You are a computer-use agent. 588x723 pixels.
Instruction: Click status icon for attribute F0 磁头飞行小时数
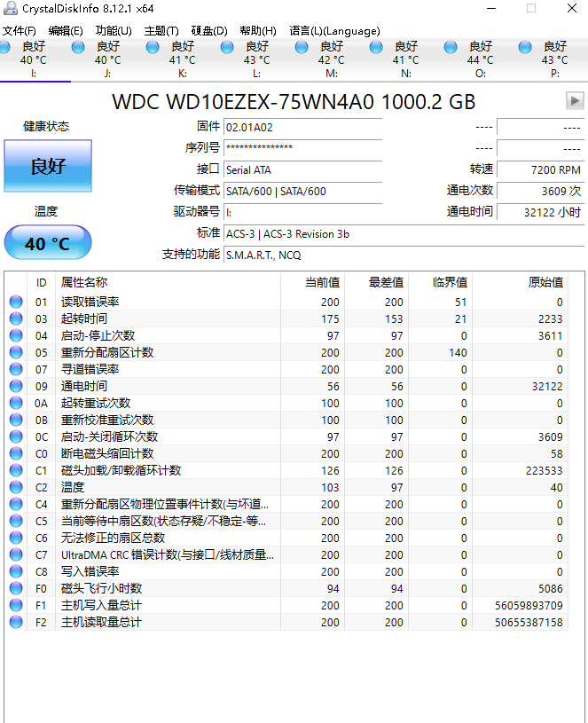click(x=16, y=588)
